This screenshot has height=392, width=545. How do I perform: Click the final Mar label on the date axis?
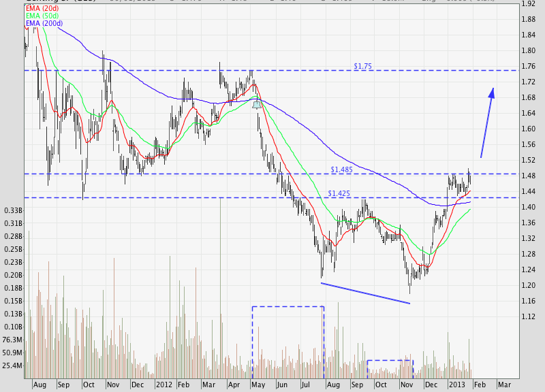coord(504,385)
